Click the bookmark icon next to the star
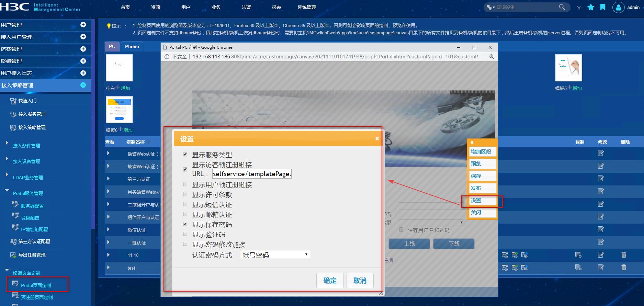 (603, 7)
